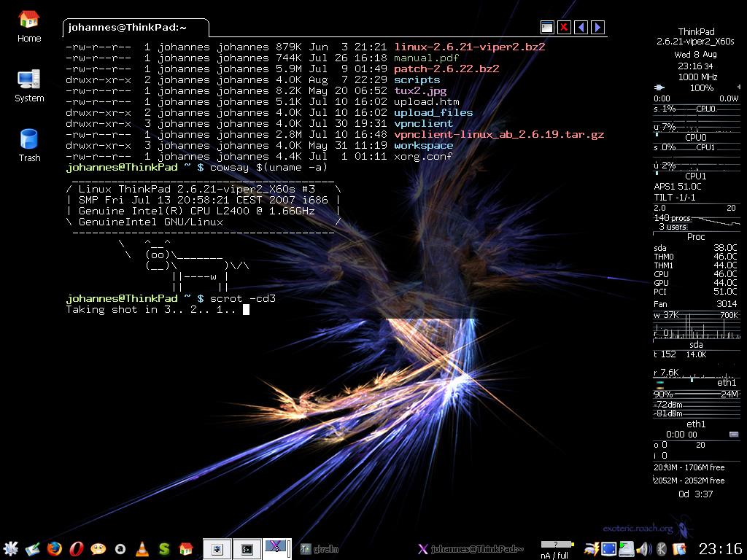
Task: Open the KDE K menu
Action: pos(11,549)
